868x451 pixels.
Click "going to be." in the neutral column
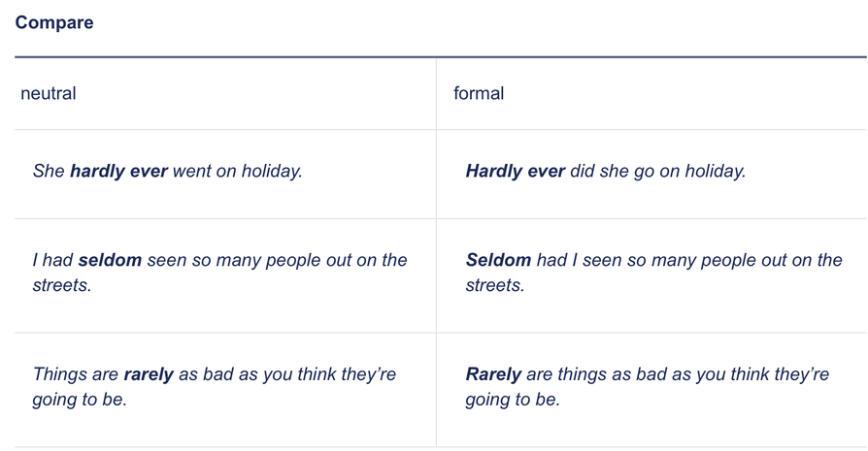[x=80, y=400]
